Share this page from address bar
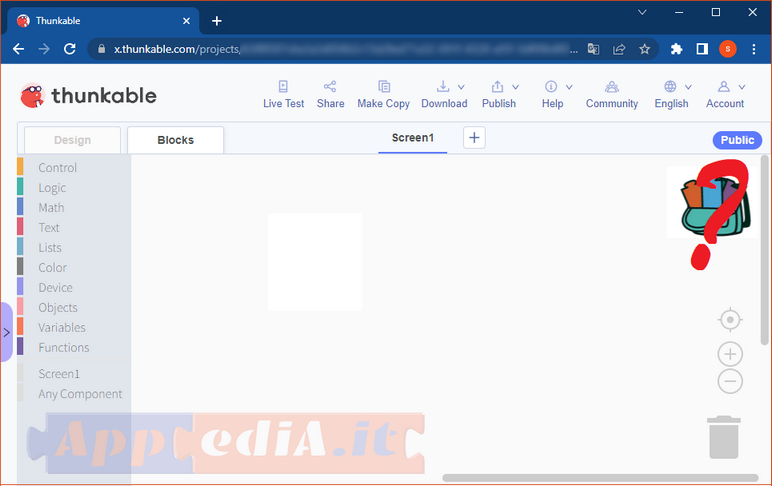The height and width of the screenshot is (486, 772). point(619,49)
